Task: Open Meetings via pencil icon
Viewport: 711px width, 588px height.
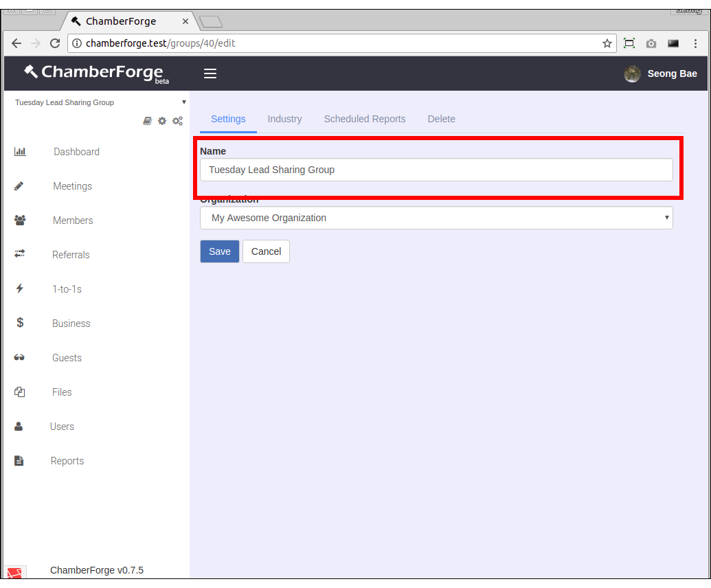Action: pyautogui.click(x=19, y=186)
